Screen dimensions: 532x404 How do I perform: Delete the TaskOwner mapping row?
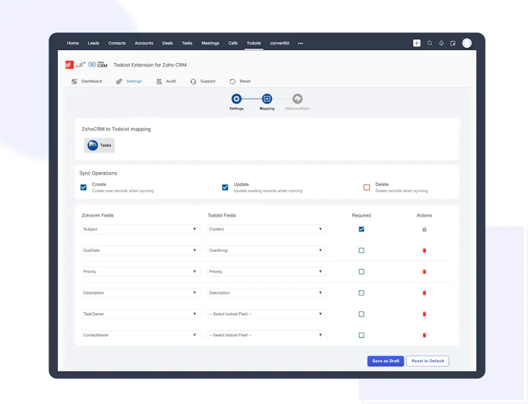pyautogui.click(x=424, y=314)
